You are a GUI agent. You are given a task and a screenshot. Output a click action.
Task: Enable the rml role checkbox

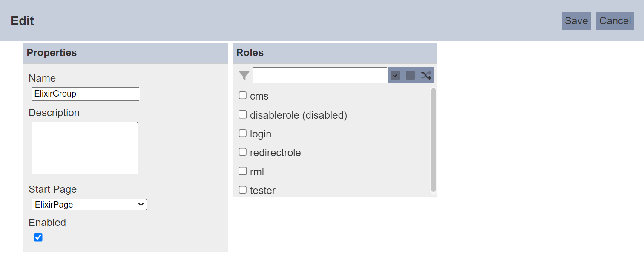[x=243, y=171]
